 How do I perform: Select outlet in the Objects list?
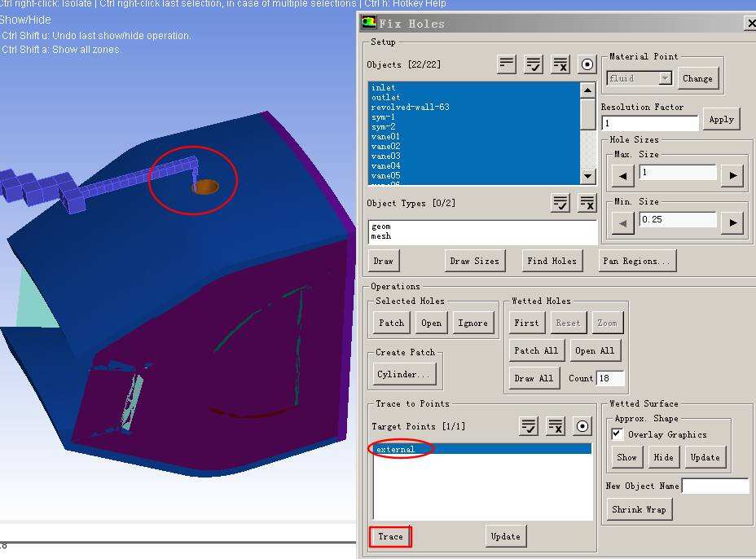click(474, 97)
